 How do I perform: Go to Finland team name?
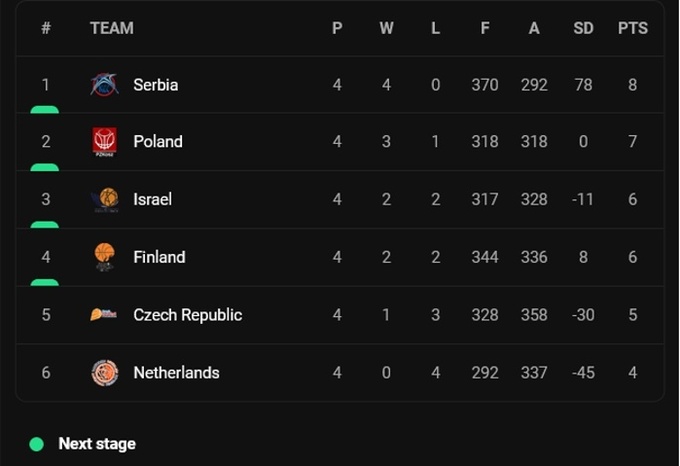point(159,257)
